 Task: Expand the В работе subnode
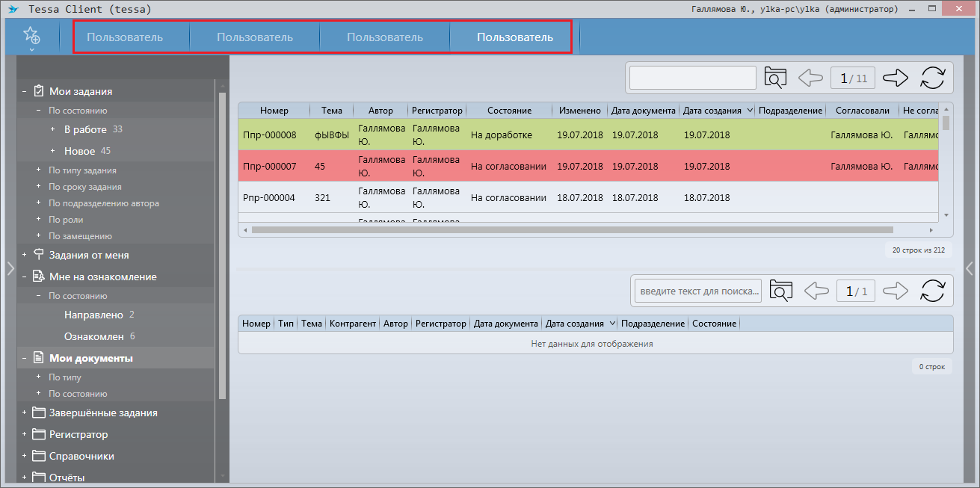(x=52, y=129)
